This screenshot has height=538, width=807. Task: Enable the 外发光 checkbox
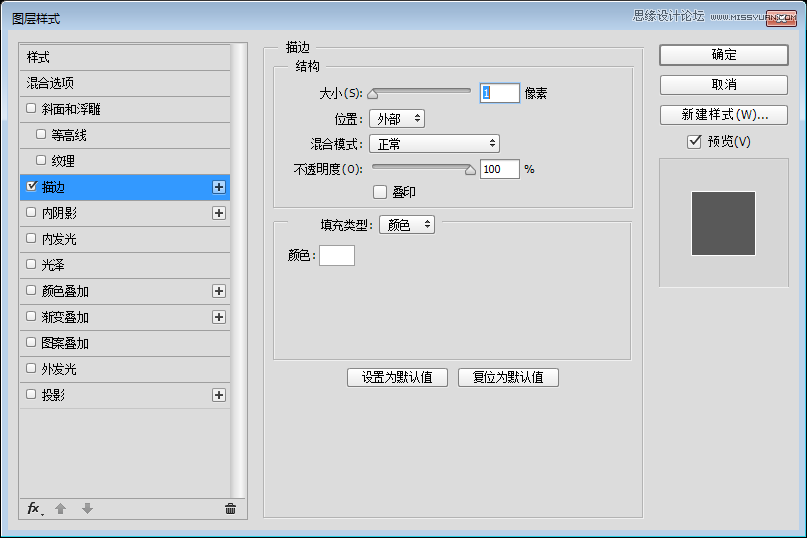point(31,368)
